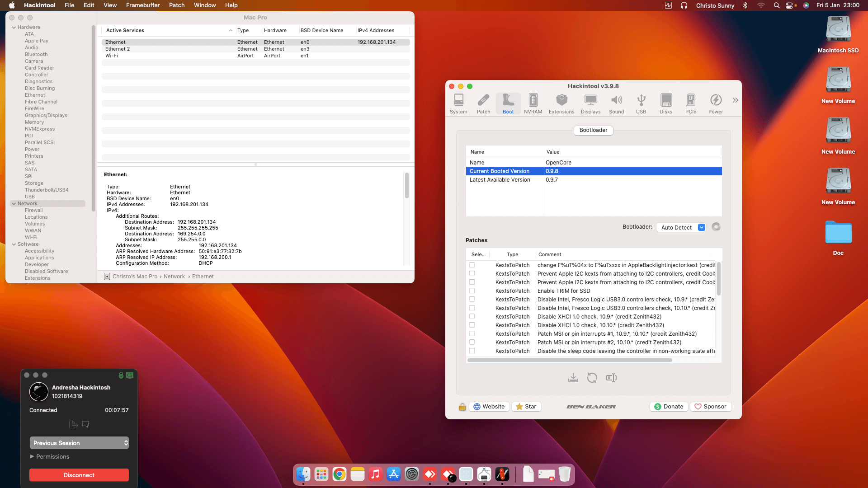This screenshot has height=488, width=868.
Task: Open the PCIe toolbar section
Action: (x=691, y=104)
